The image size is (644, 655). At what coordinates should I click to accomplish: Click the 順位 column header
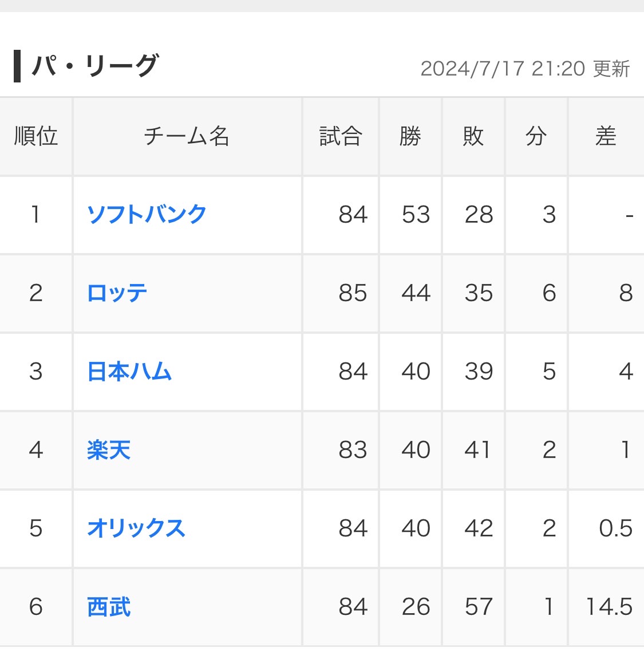click(36, 136)
